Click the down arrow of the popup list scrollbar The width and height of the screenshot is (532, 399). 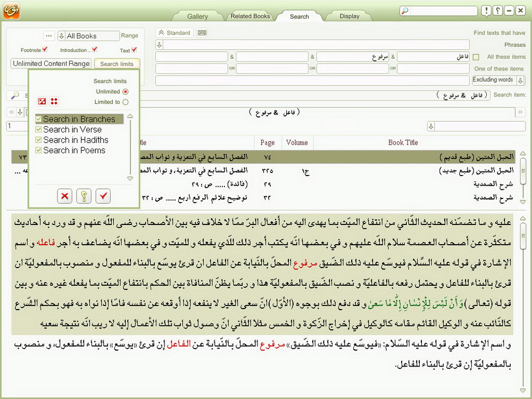click(x=130, y=178)
